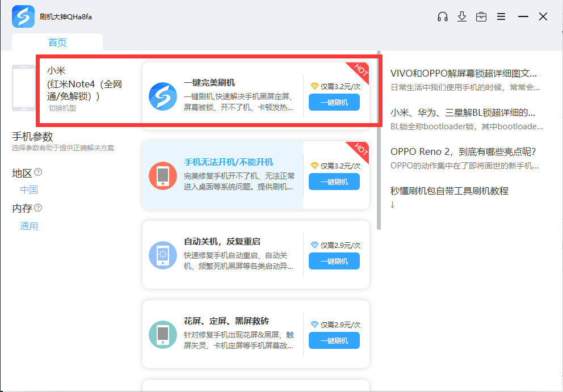Click 切换机型 to change phone model

pos(62,108)
